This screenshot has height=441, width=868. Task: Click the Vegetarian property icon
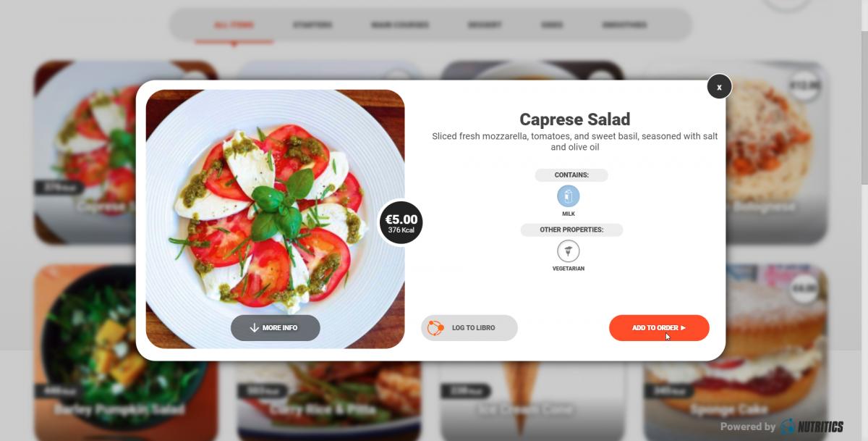coord(568,251)
